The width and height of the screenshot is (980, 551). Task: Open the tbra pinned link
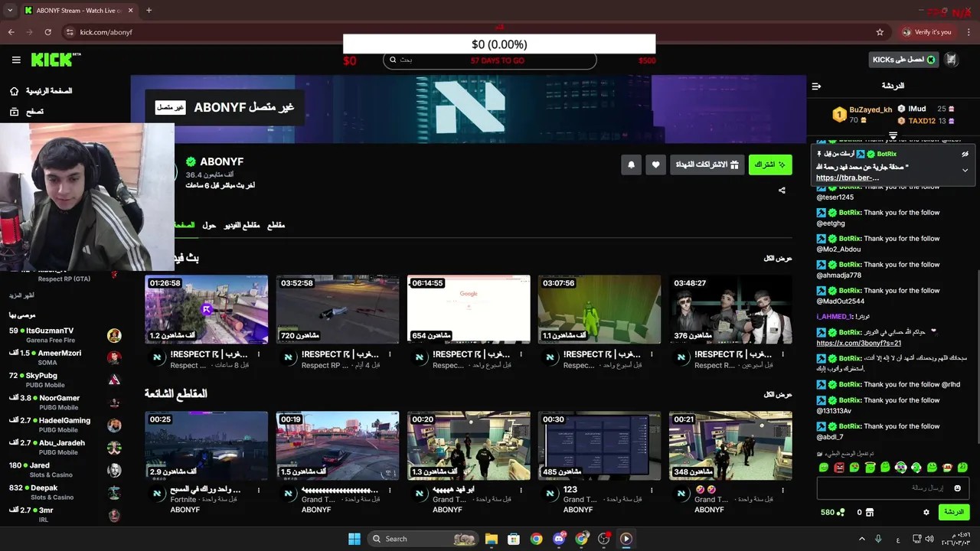(848, 178)
